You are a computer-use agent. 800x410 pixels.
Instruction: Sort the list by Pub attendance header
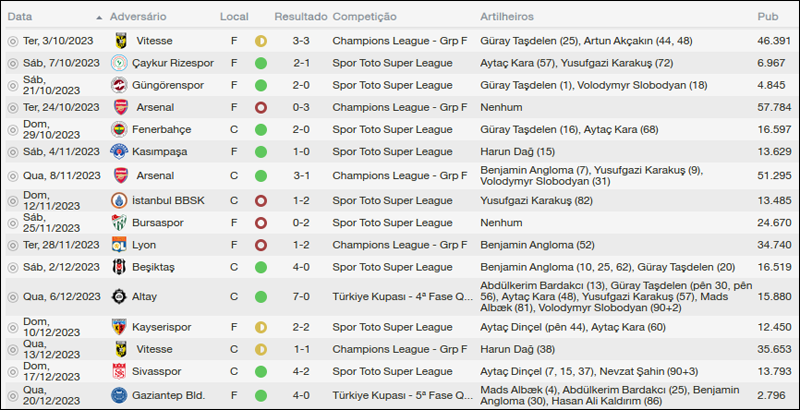pos(767,17)
